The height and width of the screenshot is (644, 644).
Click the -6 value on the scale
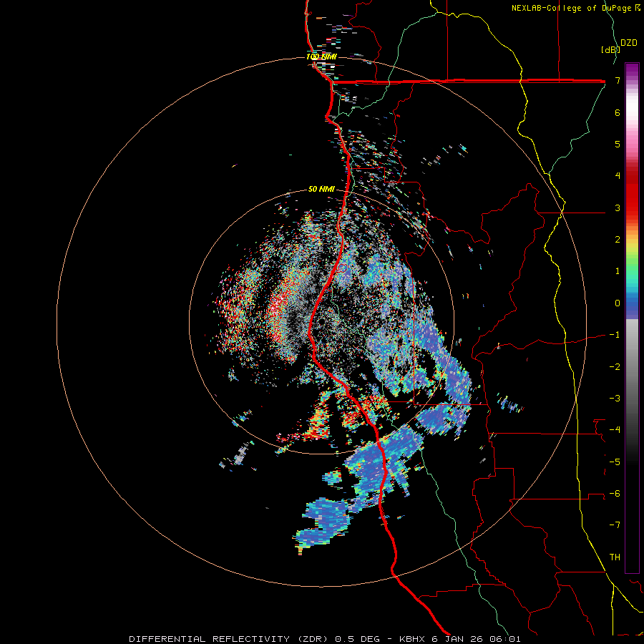(615, 494)
